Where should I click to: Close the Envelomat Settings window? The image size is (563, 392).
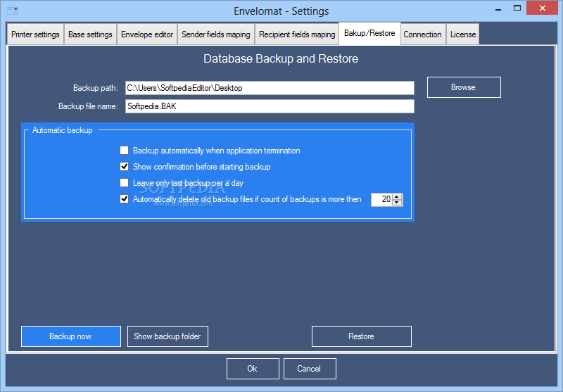542,8
